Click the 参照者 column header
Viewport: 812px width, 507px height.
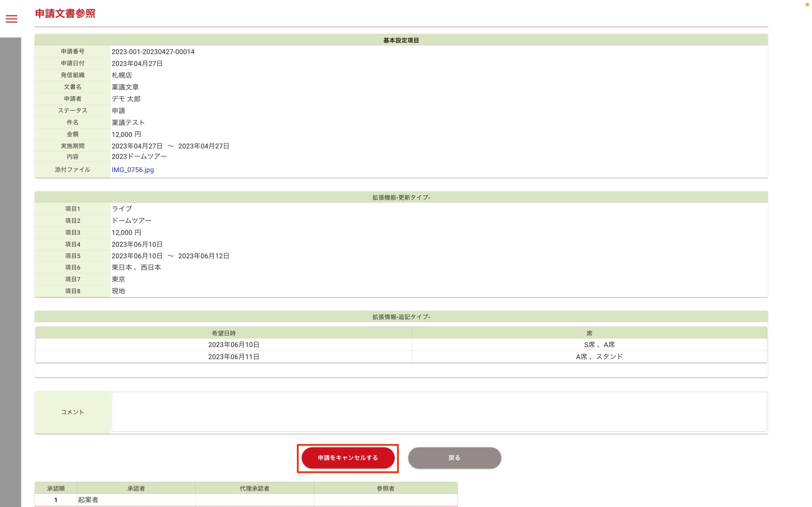tap(385, 488)
